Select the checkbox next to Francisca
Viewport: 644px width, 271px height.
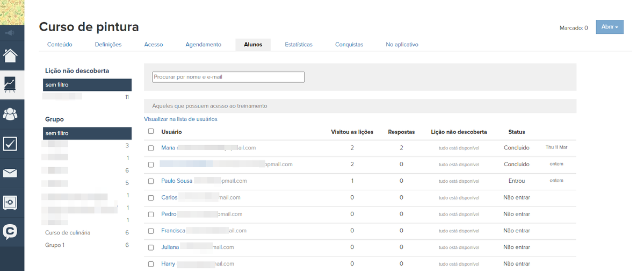(151, 231)
